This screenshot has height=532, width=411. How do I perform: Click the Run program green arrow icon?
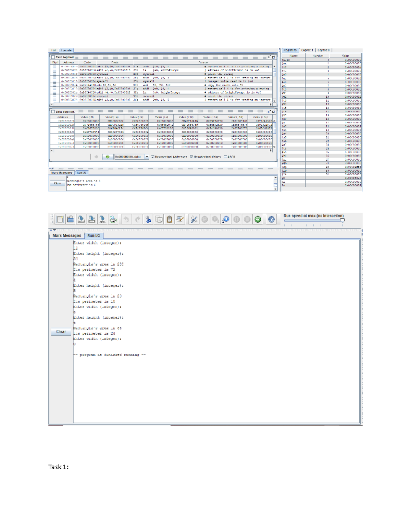[204, 220]
